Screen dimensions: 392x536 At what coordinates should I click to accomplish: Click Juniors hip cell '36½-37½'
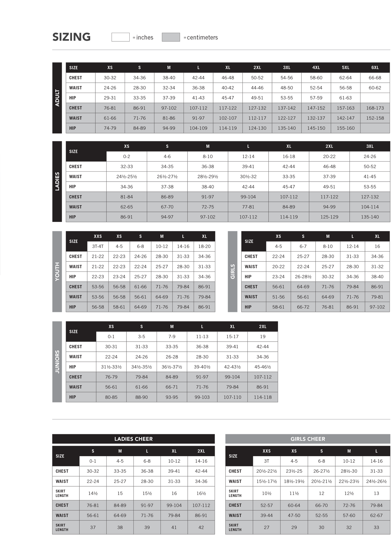click(172, 367)
